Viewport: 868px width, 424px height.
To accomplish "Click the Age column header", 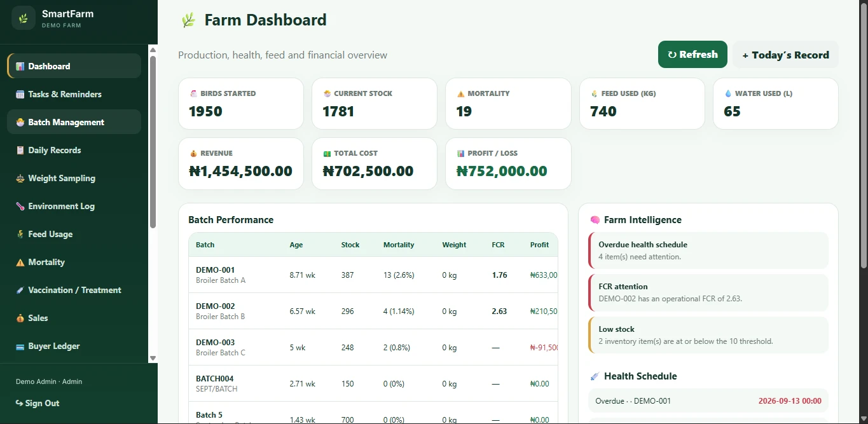I will [296, 245].
